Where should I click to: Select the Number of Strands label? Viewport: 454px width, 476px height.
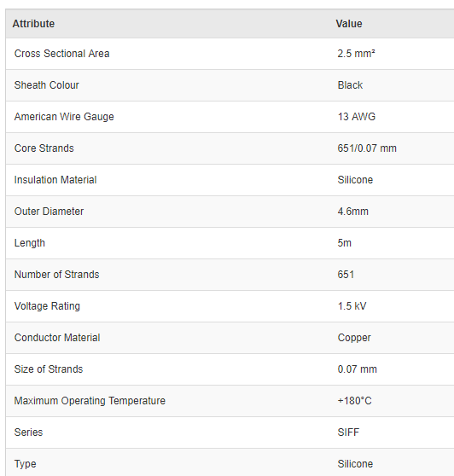[57, 275]
